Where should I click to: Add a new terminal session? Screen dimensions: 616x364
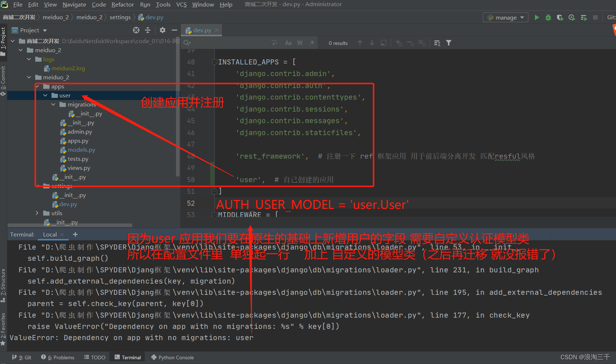(75, 234)
